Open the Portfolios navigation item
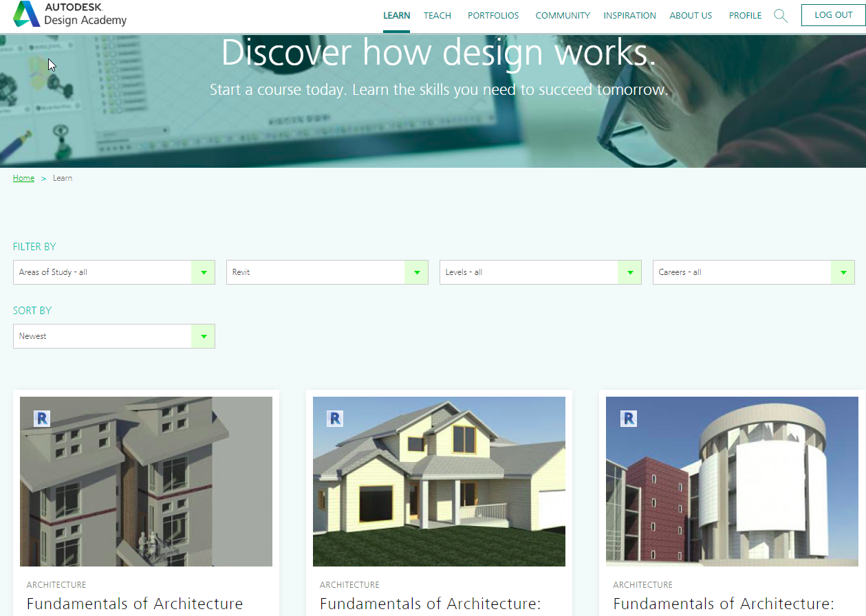The width and height of the screenshot is (866, 616). pos(493,15)
